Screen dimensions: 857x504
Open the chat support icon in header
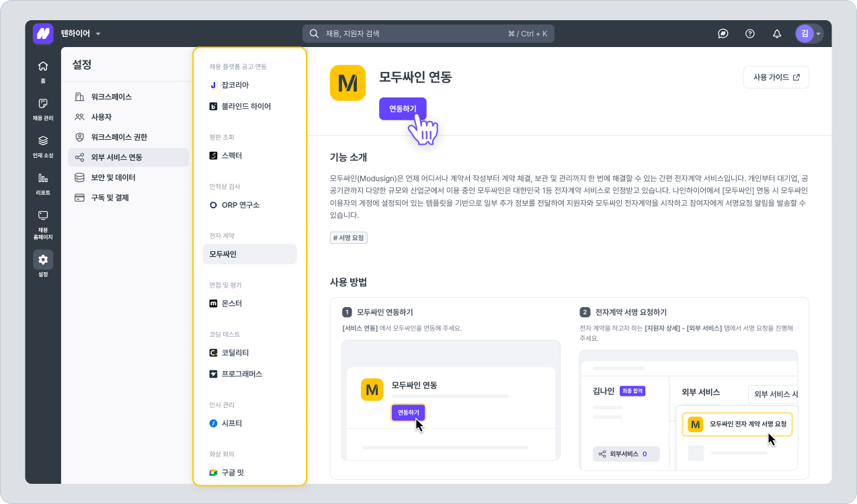(x=723, y=34)
